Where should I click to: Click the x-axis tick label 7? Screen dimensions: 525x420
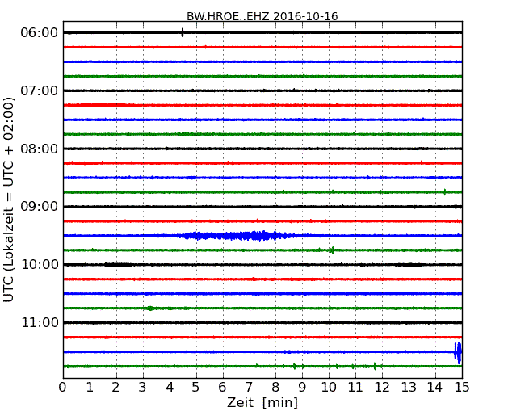click(x=249, y=388)
